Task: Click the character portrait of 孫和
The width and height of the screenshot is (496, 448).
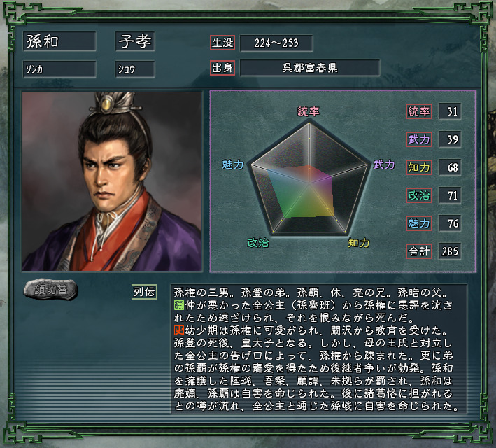Action: pyautogui.click(x=112, y=181)
